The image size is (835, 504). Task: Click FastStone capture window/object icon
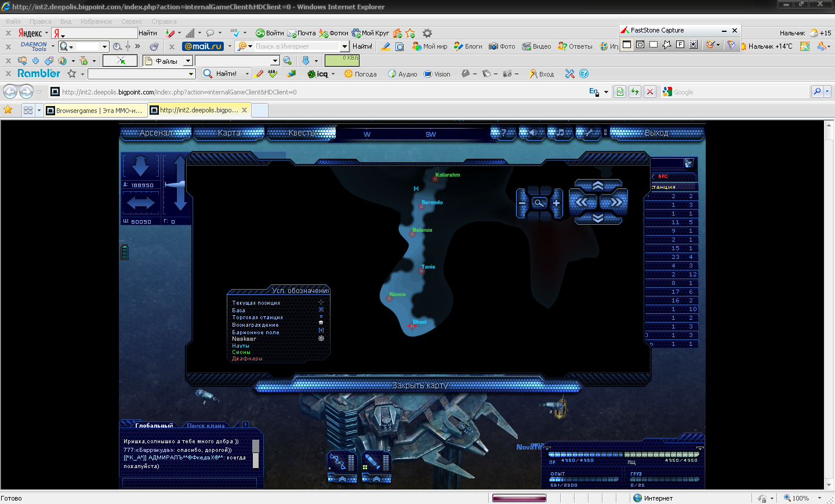(x=640, y=45)
